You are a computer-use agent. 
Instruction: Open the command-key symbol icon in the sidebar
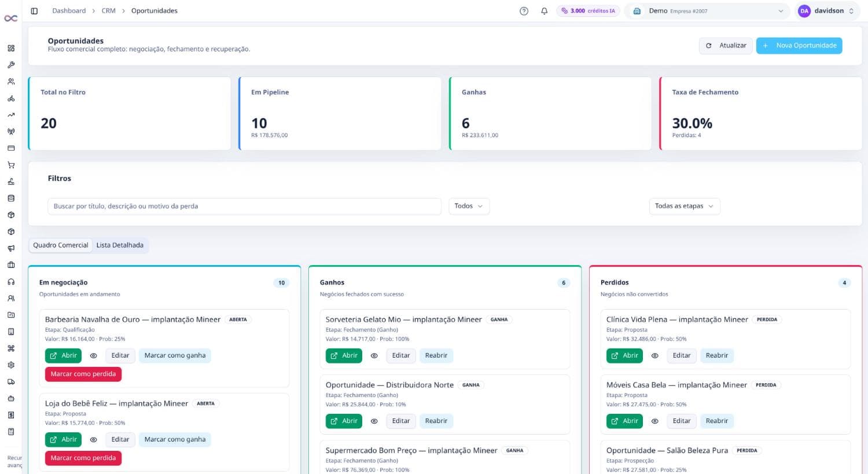tap(11, 348)
